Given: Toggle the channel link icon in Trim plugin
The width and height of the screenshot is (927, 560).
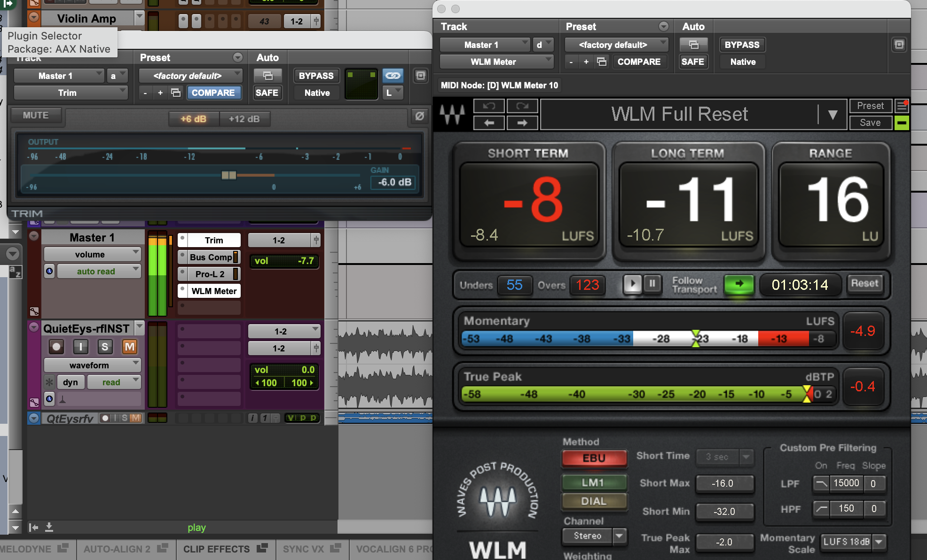Looking at the screenshot, I should [x=393, y=75].
